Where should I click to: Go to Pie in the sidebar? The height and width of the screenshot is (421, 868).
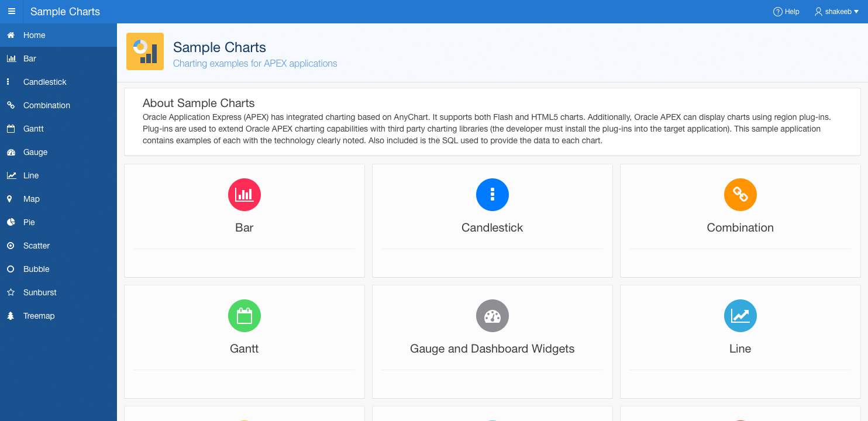tap(29, 222)
